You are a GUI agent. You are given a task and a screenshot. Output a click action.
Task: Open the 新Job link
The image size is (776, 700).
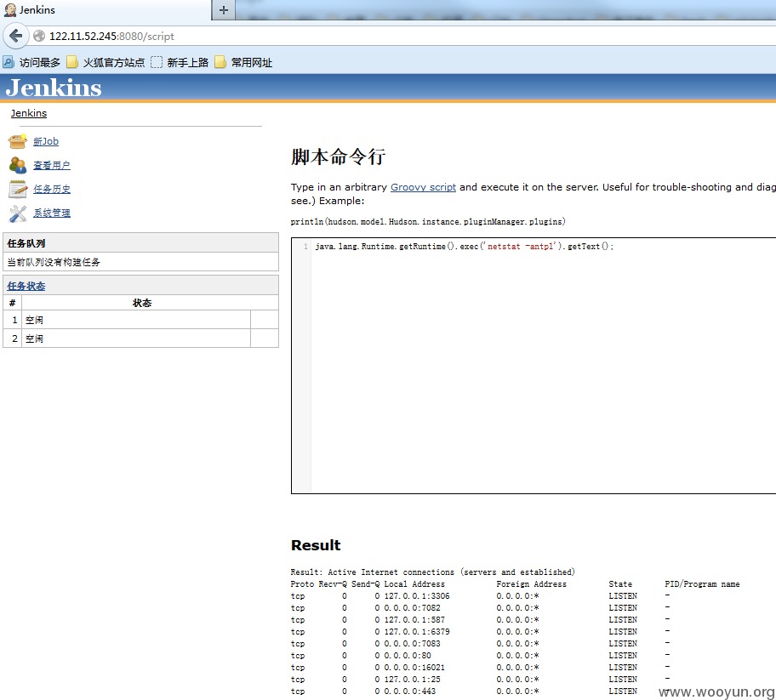[x=46, y=141]
